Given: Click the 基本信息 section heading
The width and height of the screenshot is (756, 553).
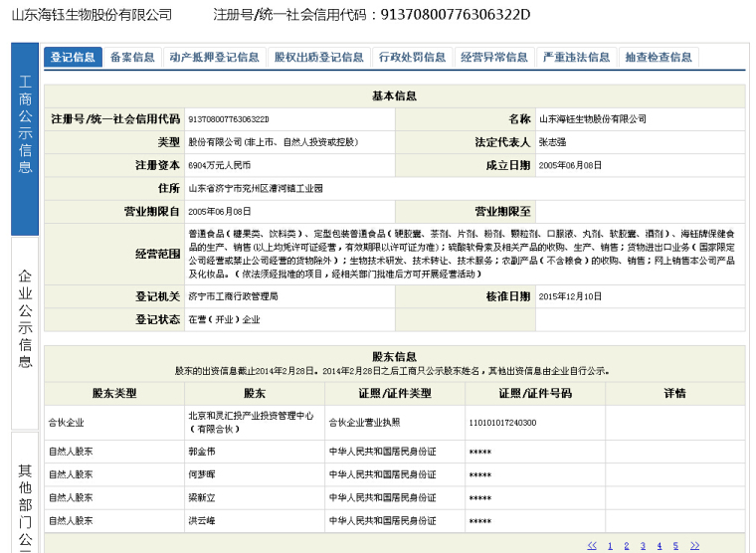Looking at the screenshot, I should [394, 95].
